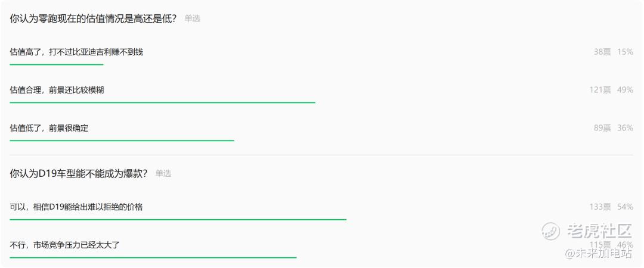Image resolution: width=644 pixels, height=268 pixels.
Task: Click the 老虎社区 watermark text
Action: click(599, 231)
